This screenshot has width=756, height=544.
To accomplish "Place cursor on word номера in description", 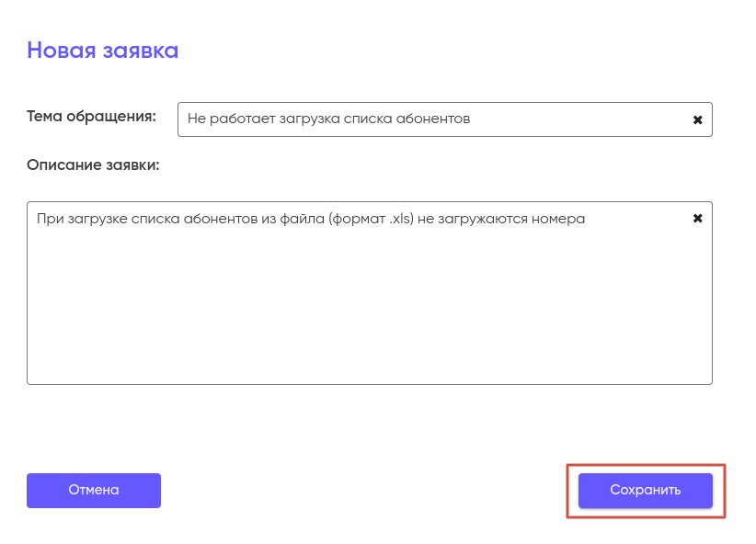I will pos(558,220).
